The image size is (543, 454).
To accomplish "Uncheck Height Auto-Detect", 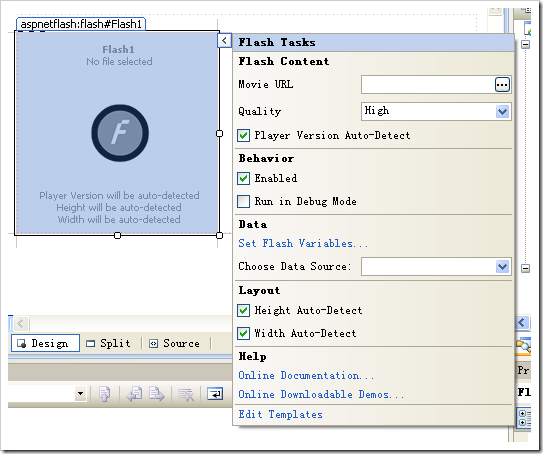I will click(243, 310).
